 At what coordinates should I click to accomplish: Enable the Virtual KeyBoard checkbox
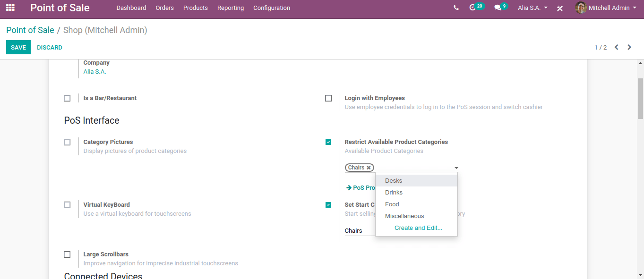click(x=67, y=205)
